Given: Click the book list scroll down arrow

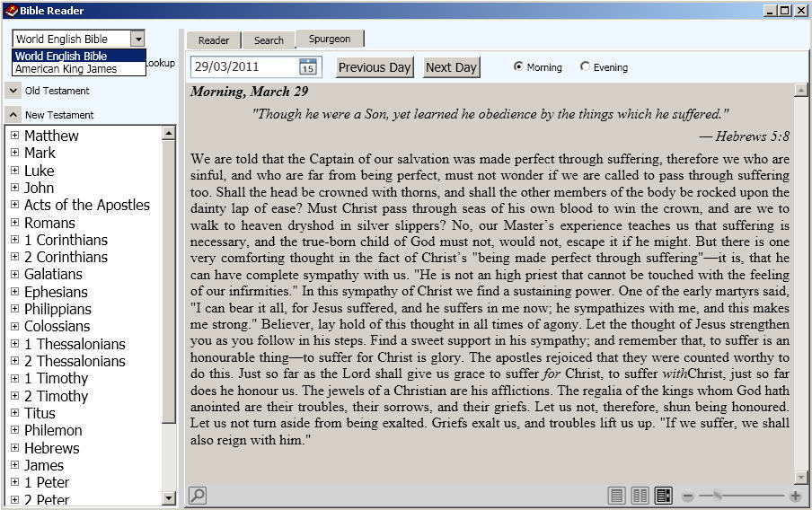Looking at the screenshot, I should pyautogui.click(x=168, y=498).
